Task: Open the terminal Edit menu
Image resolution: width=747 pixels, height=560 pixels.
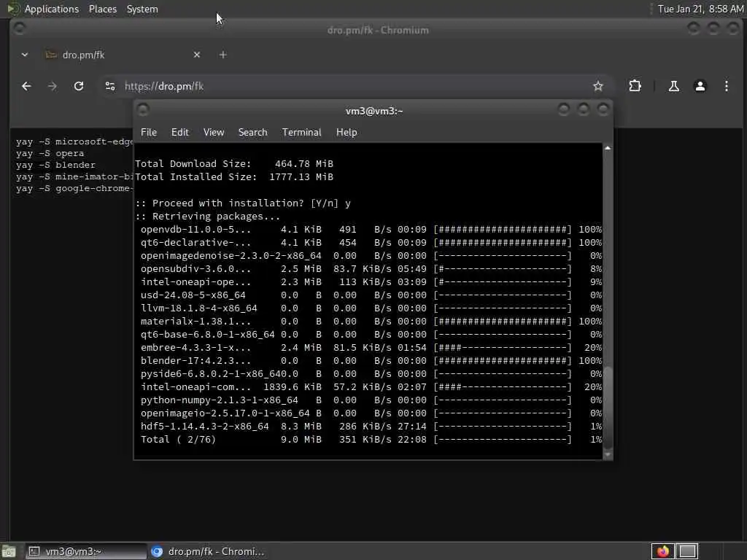Action: click(180, 133)
